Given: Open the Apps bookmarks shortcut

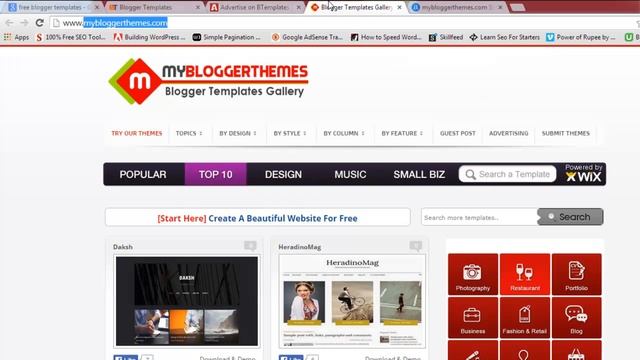Looking at the screenshot, I should coord(16,37).
